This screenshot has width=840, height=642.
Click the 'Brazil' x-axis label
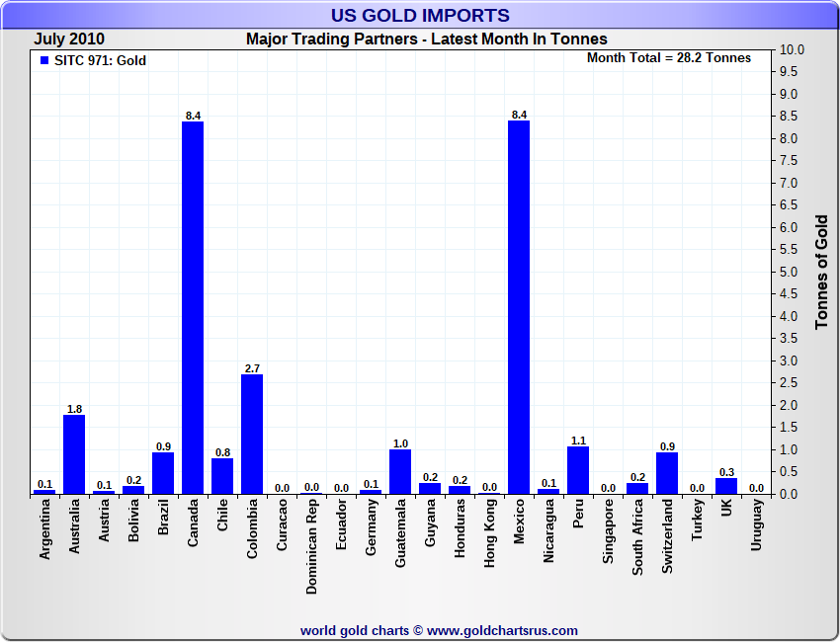[163, 517]
